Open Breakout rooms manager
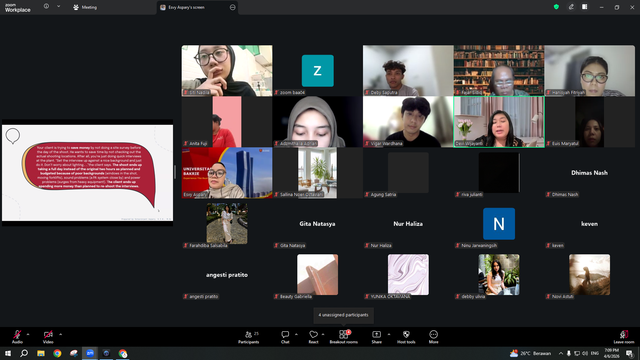 click(344, 337)
